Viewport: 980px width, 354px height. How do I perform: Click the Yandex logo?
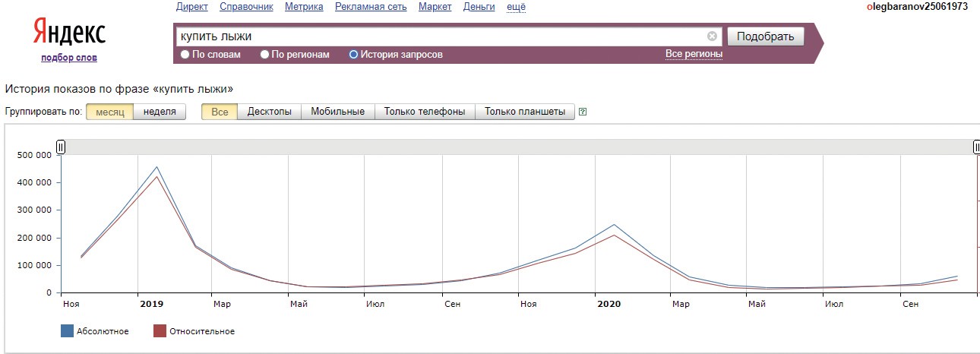[x=69, y=33]
